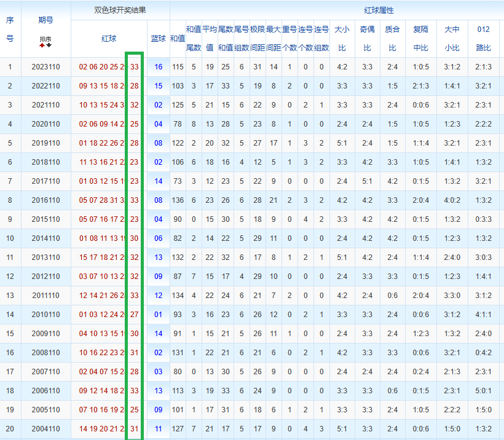
Task: Click the 红球 column header
Action: click(109, 39)
